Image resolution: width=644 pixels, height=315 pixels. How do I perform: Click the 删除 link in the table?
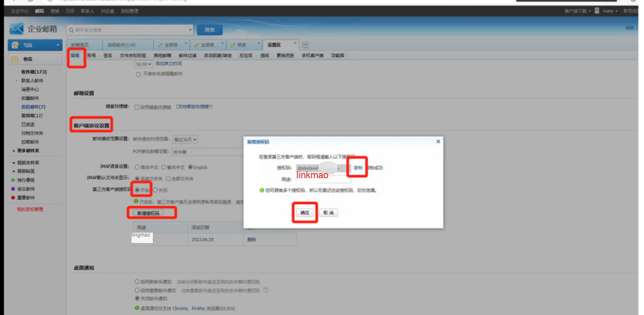coord(252,240)
